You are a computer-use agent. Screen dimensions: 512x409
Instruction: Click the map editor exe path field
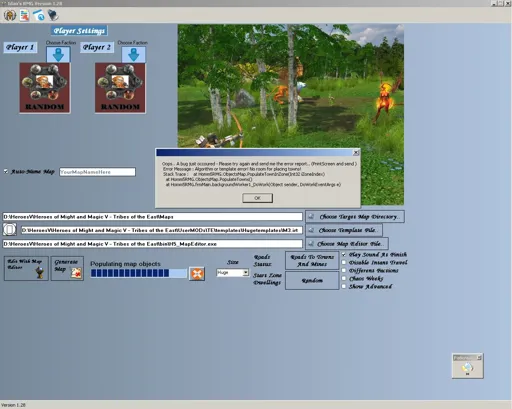(x=152, y=244)
